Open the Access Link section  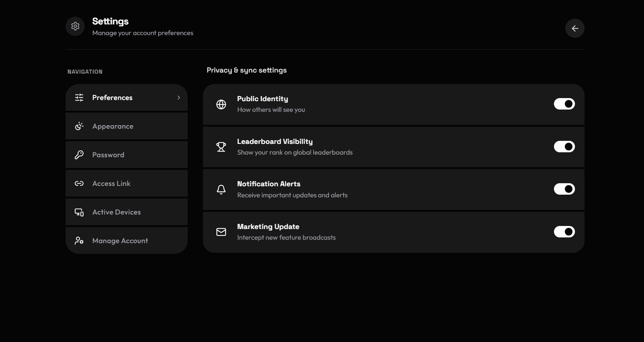pyautogui.click(x=127, y=184)
